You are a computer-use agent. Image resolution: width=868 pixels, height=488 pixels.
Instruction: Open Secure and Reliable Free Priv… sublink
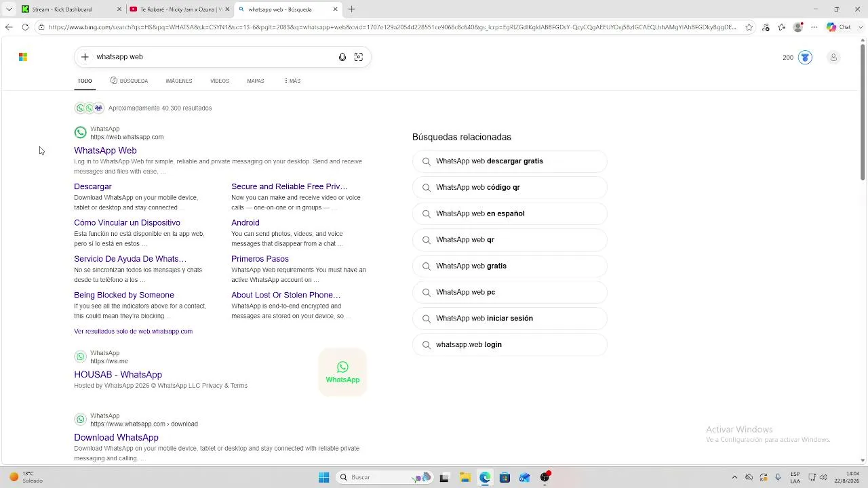[x=290, y=186]
